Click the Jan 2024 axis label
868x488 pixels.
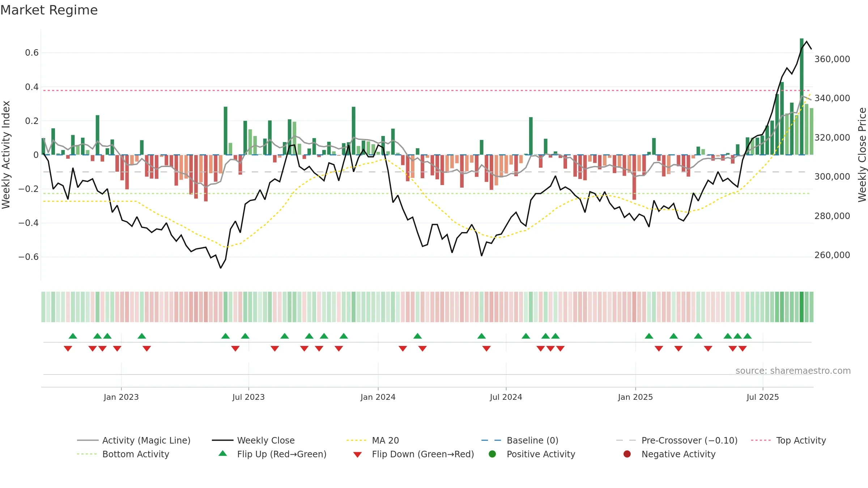[x=378, y=397]
